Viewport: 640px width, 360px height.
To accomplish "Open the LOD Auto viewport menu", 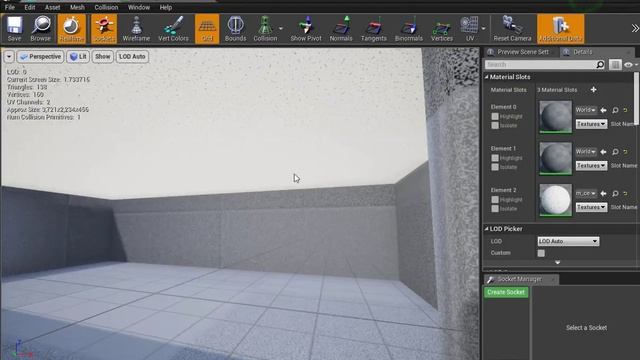I will [132, 57].
